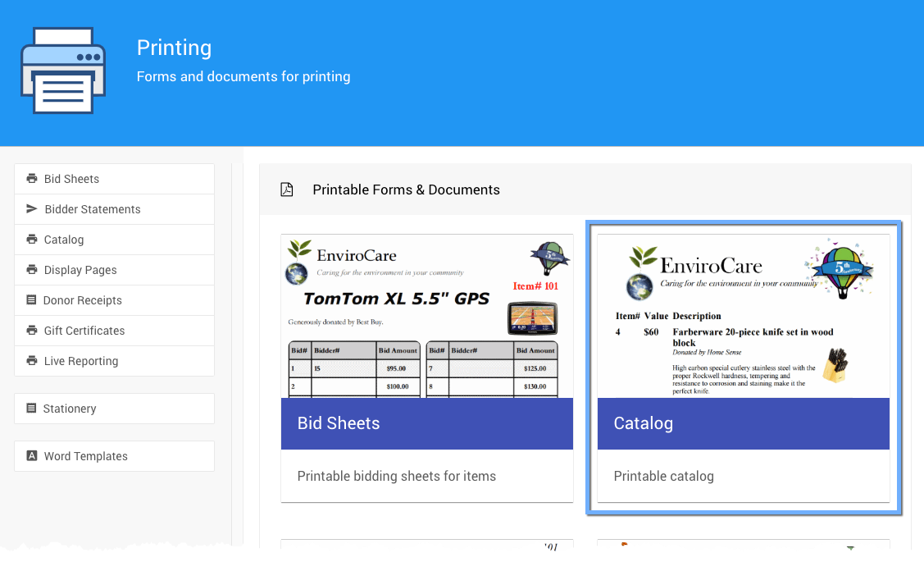Click the 'Printable catalog' description text
This screenshot has height=571, width=924.
coord(663,476)
